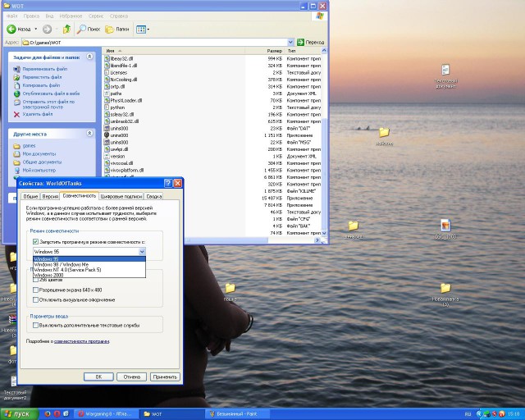Select Windows 98 / Windows Me option

pos(89,265)
